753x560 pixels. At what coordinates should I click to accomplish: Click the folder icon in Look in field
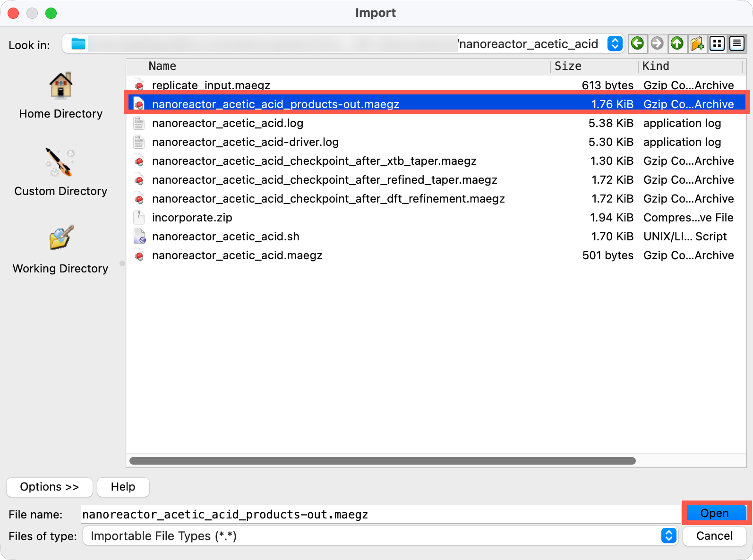click(78, 44)
